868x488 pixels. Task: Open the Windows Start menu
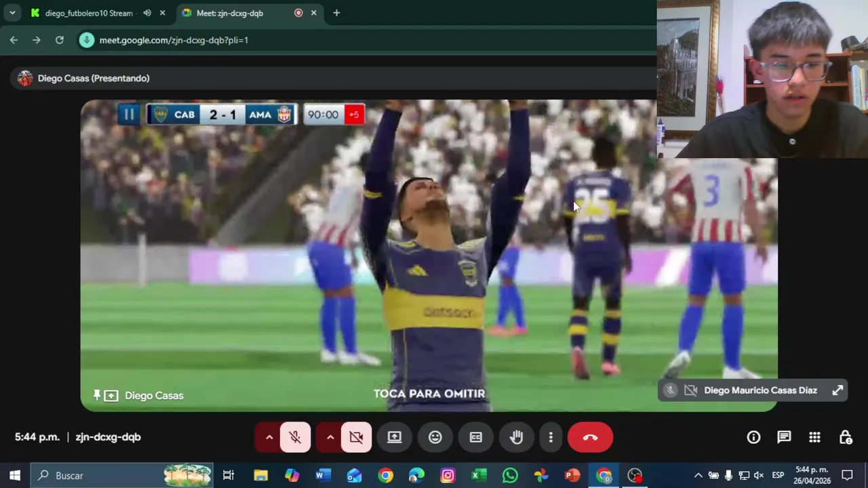[15, 475]
